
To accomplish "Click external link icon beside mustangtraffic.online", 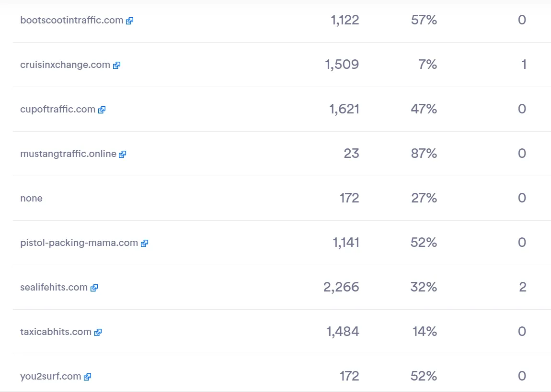I will (123, 155).
